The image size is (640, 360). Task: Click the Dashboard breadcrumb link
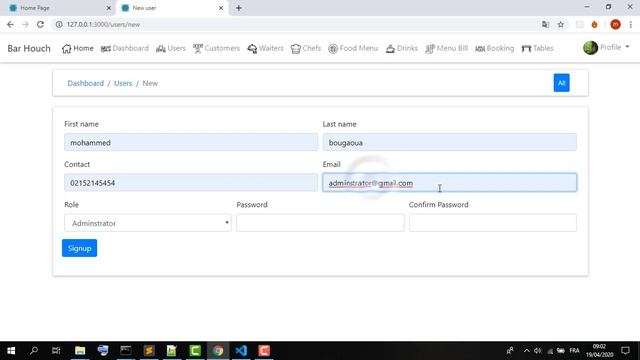(85, 83)
